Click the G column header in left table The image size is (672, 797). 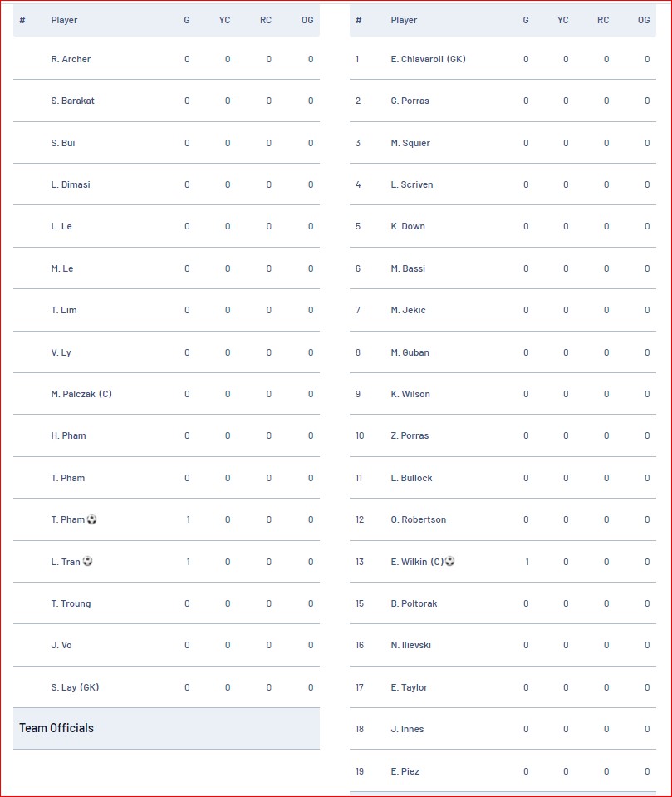tap(187, 20)
